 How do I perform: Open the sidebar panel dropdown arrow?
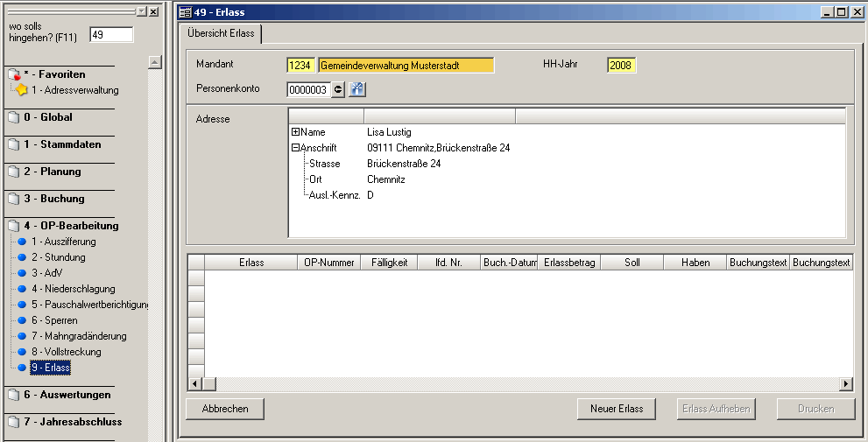(x=142, y=11)
